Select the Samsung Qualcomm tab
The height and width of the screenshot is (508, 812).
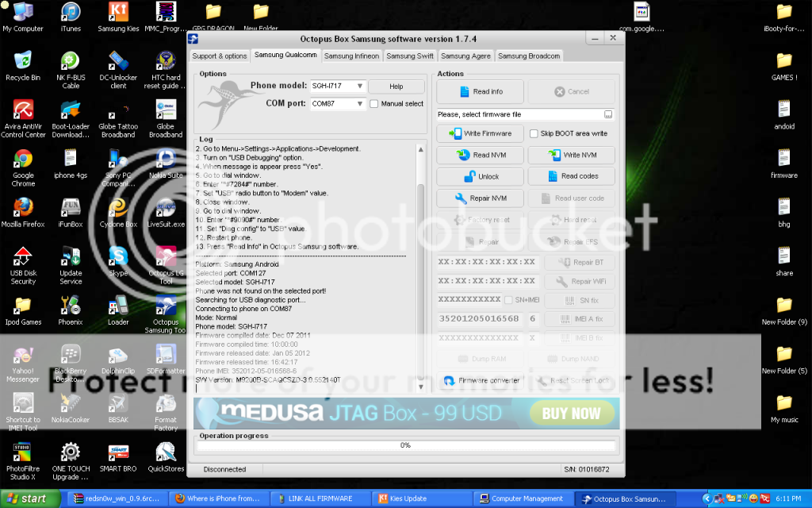coord(285,55)
